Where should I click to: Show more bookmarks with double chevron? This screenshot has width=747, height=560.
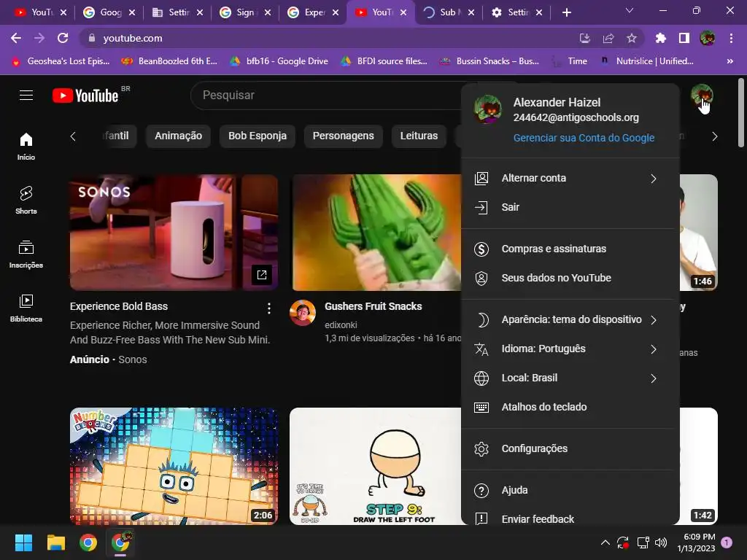point(729,61)
